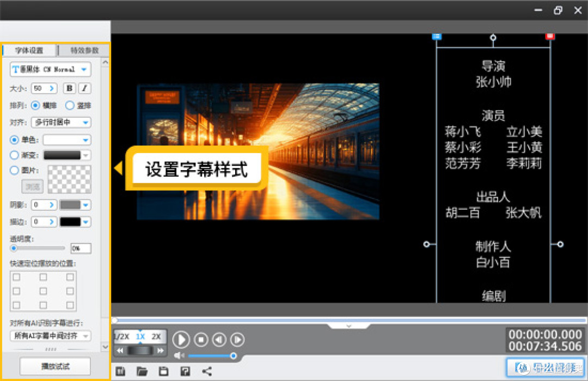Check the top-right subtitle position box
The height and width of the screenshot is (381, 588).
point(70,277)
